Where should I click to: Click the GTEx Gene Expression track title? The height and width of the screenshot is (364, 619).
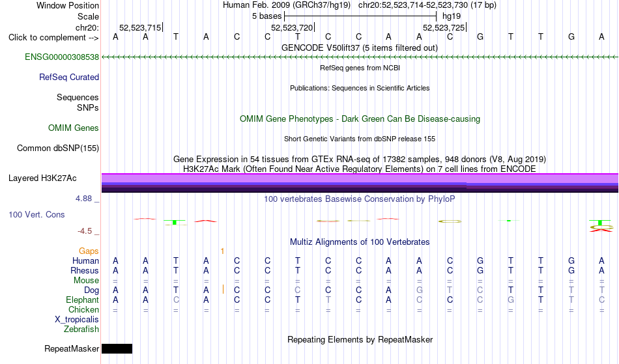click(x=360, y=160)
